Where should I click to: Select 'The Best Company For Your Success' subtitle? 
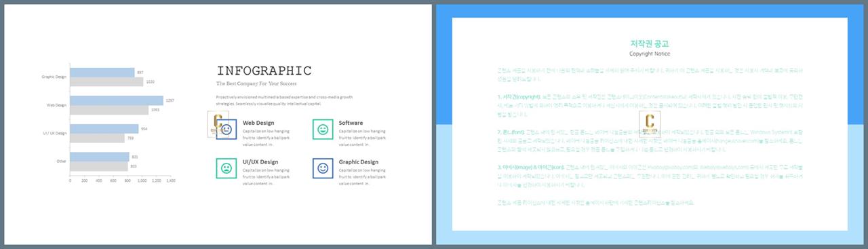point(256,83)
